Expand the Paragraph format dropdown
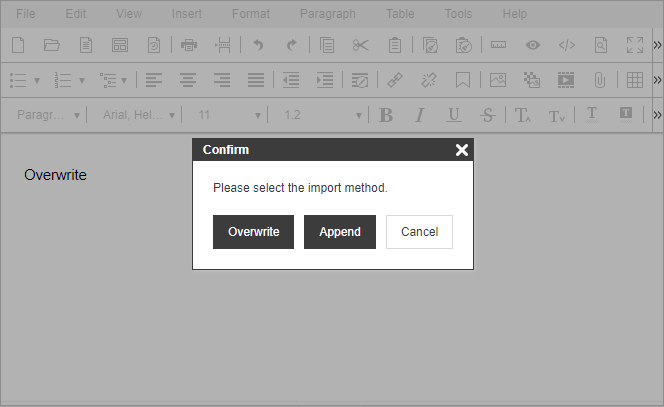The image size is (664, 407). 48,115
